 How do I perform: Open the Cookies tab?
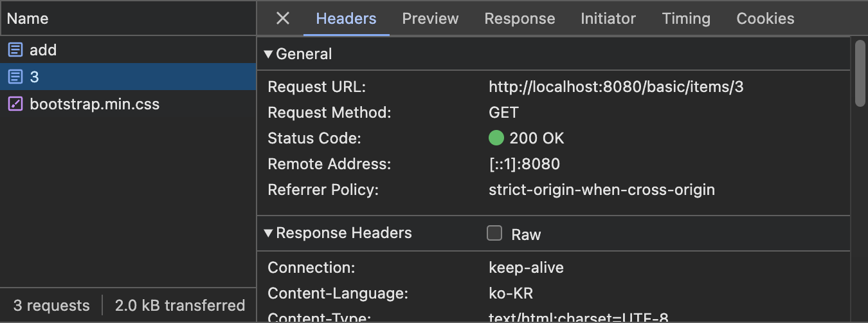(x=765, y=19)
